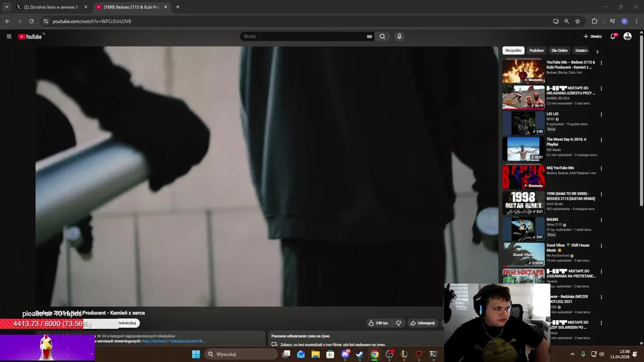Click the Wyszukaj taskbar search box
The width and height of the screenshot is (644, 362).
pos(240,354)
